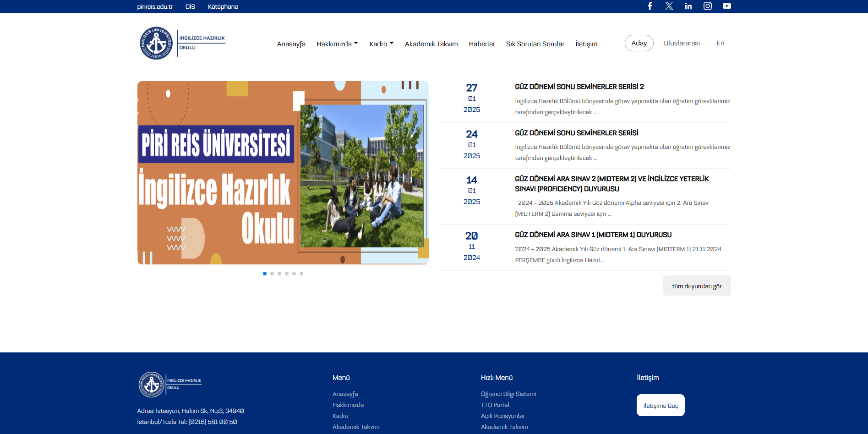Click the footer Piri Reis logo
The image size is (868, 434).
(x=170, y=385)
